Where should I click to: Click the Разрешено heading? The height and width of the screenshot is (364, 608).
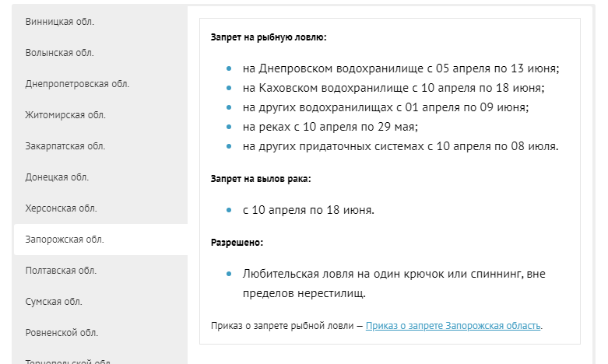coord(237,243)
